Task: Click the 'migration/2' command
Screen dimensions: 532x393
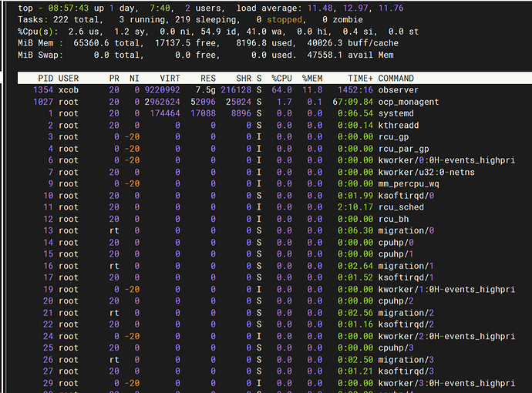Action: coord(406,312)
